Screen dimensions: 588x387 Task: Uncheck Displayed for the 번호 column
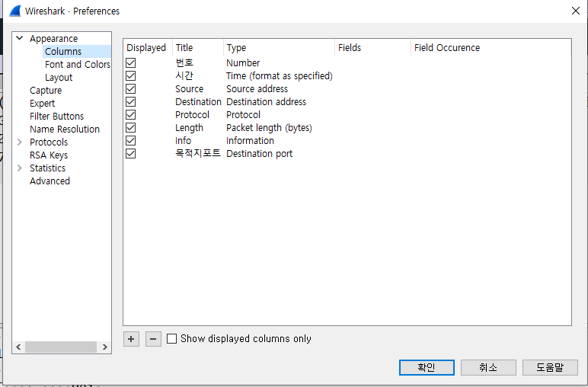(x=130, y=63)
